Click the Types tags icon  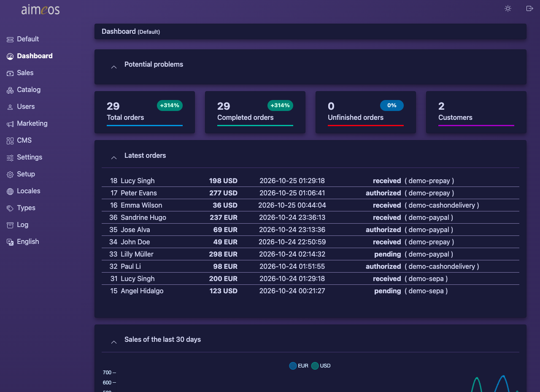[x=10, y=208]
